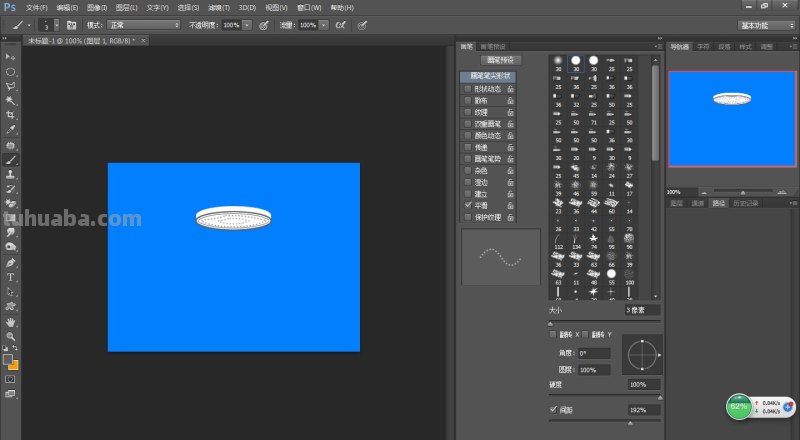Viewport: 800px width, 440px height.
Task: Select the Horizontal Type (T) tool
Action: [x=11, y=277]
